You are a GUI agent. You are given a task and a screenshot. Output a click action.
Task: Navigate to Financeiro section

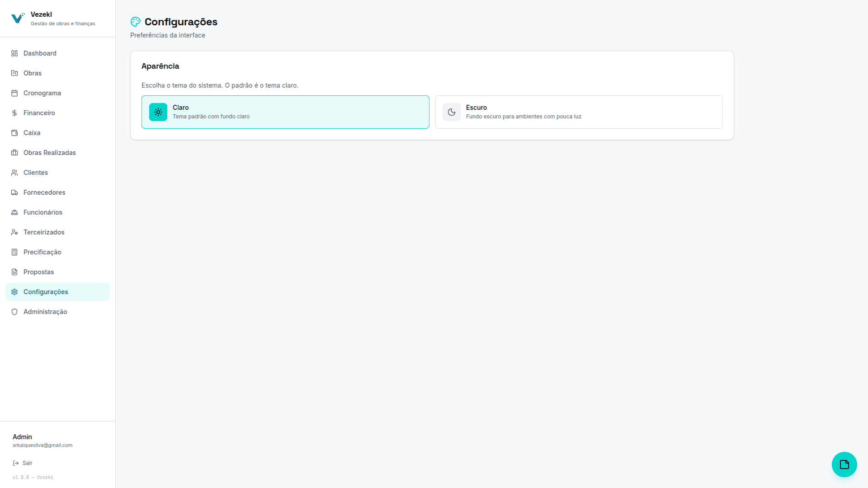tap(57, 113)
